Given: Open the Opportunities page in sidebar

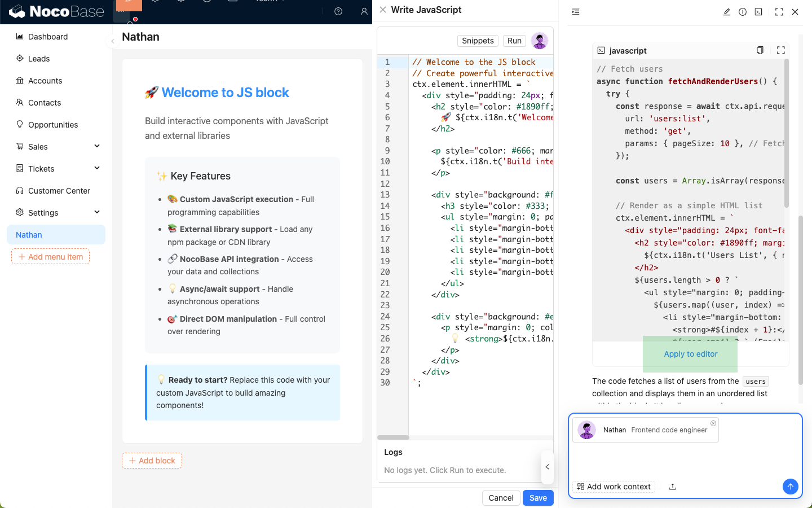Looking at the screenshot, I should click(x=53, y=125).
